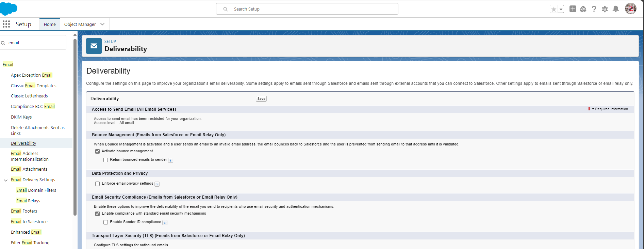
Task: Open Email to Salesforce in sidebar
Action: 29,221
